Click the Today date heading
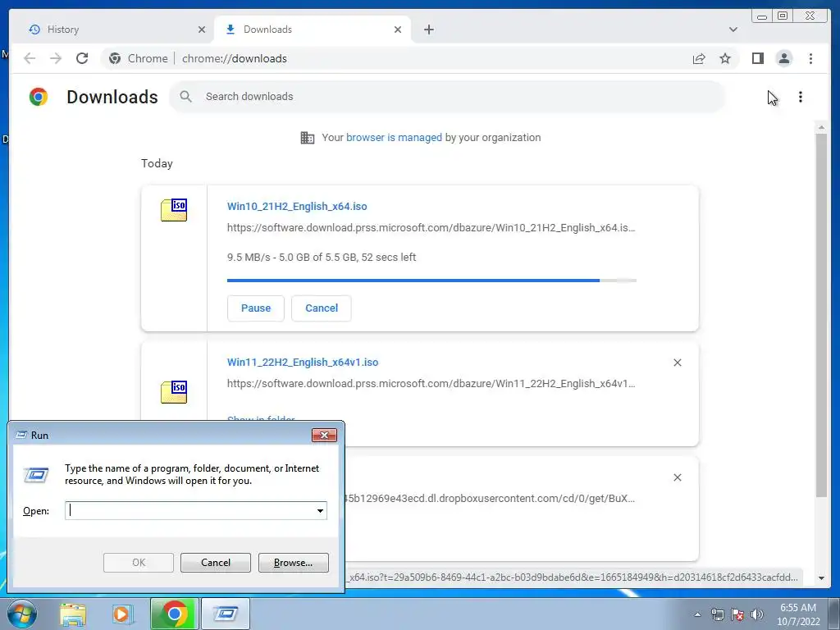Image resolution: width=840 pixels, height=630 pixels. [x=157, y=163]
